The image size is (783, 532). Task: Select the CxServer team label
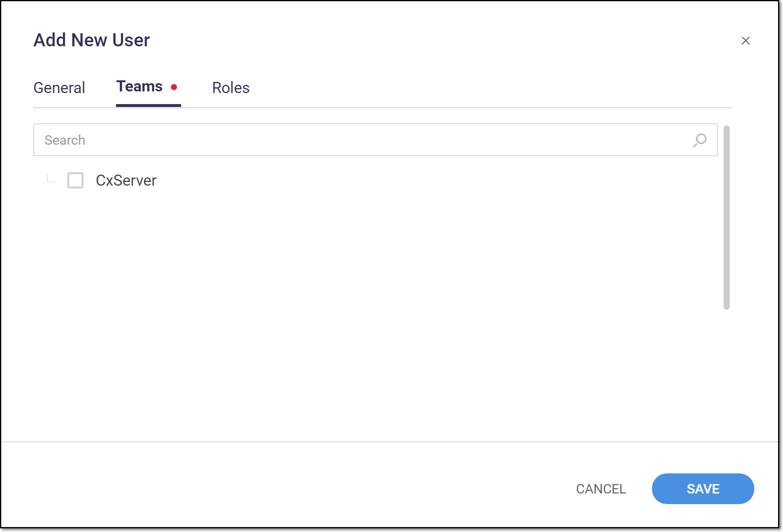(x=126, y=180)
